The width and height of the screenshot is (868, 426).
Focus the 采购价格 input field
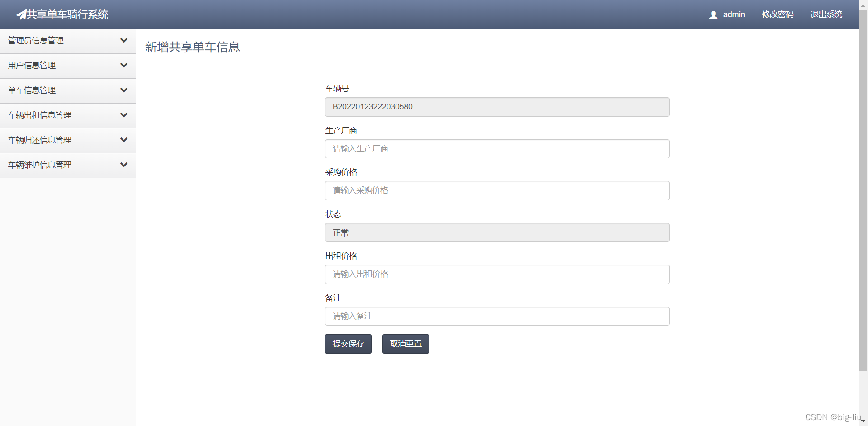pyautogui.click(x=497, y=190)
